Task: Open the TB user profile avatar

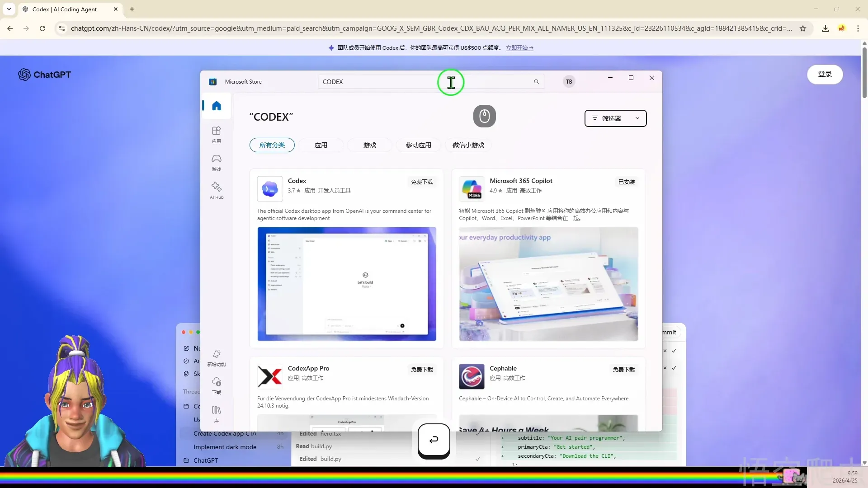Action: pos(569,82)
